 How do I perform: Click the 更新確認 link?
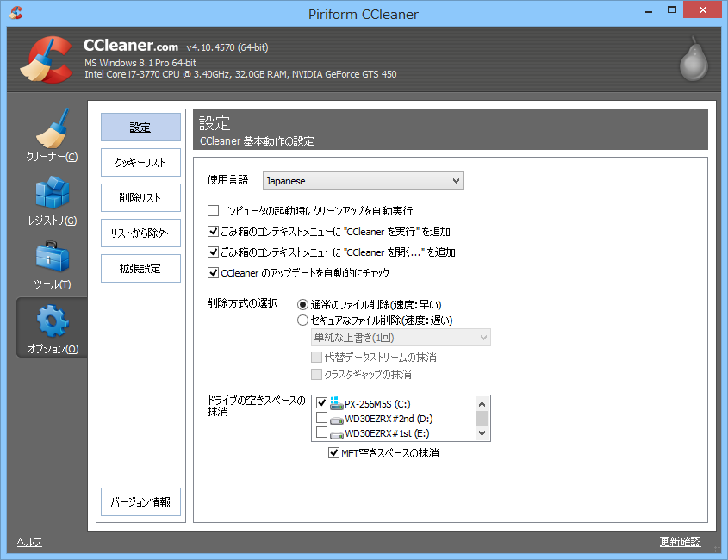[x=680, y=542]
